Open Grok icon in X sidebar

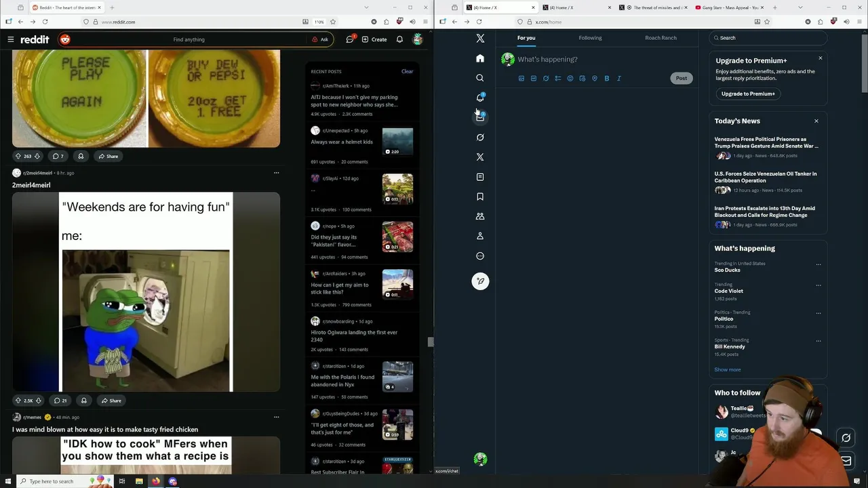[480, 137]
